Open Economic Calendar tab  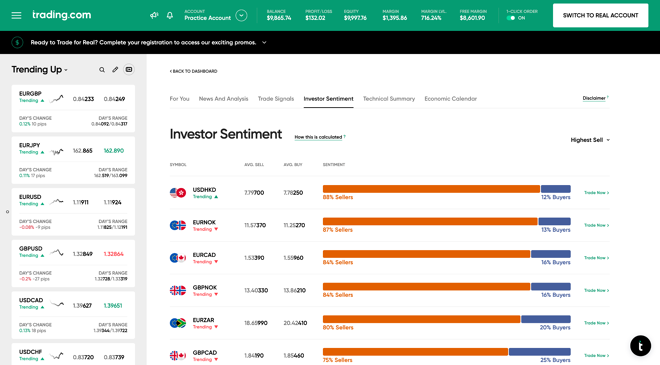click(450, 99)
